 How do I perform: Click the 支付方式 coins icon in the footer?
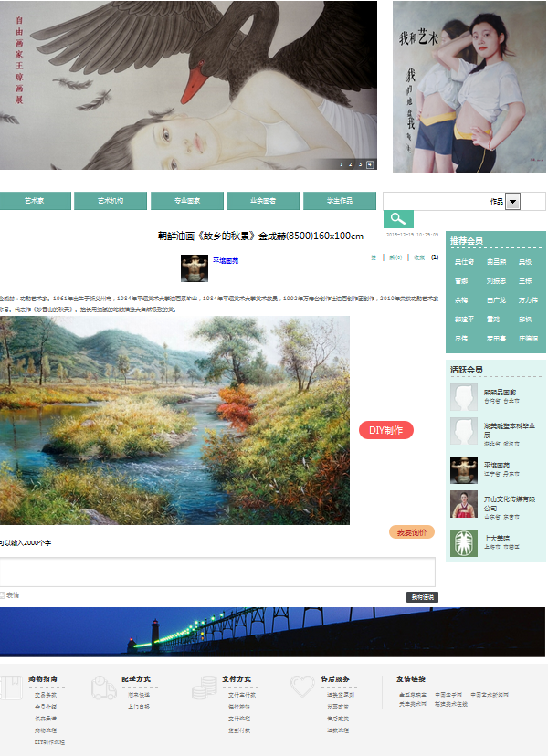(205, 688)
